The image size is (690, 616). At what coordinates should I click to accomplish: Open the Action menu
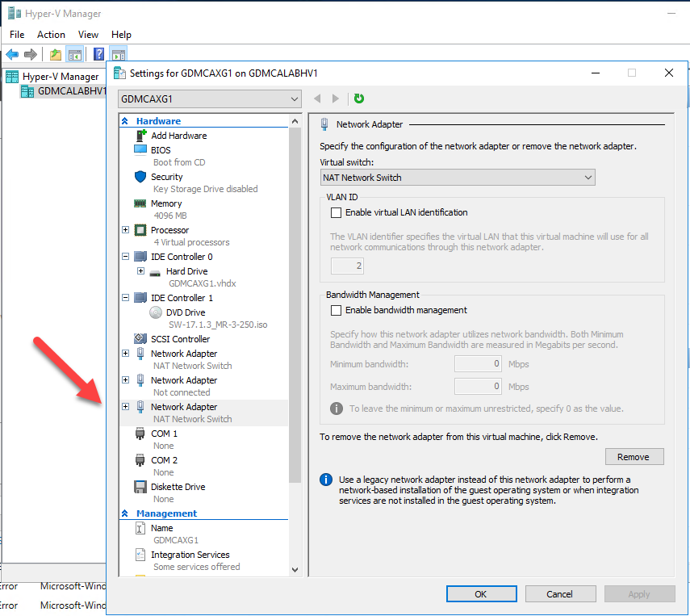pyautogui.click(x=51, y=35)
